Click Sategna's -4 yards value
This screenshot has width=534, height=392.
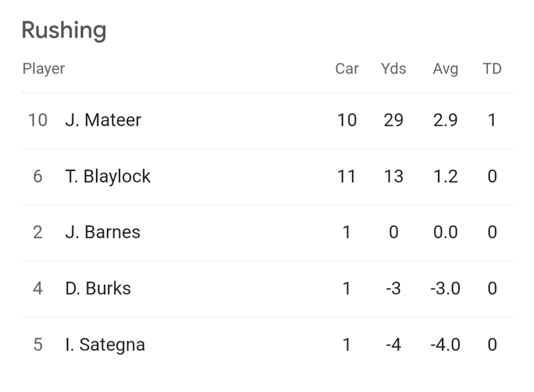coord(394,344)
